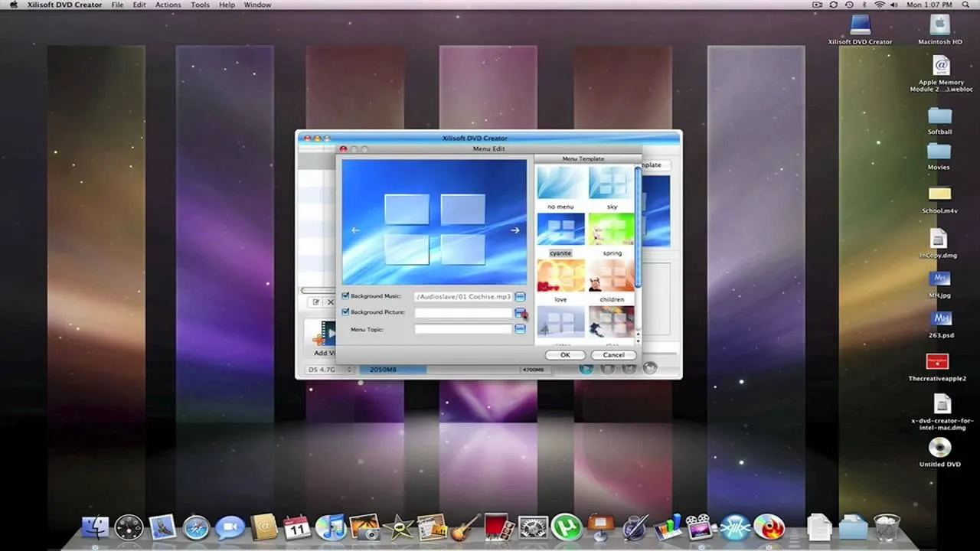Open the Actions menu

click(168, 5)
